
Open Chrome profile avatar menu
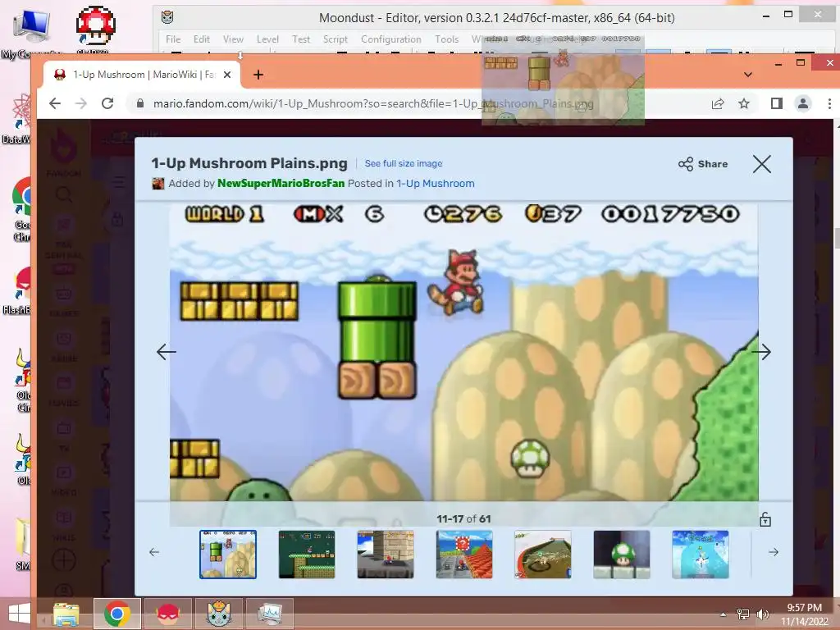(802, 103)
